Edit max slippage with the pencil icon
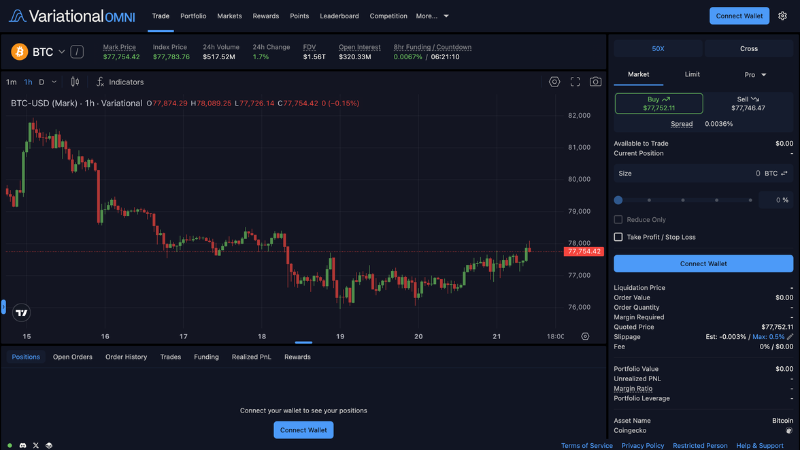This screenshot has height=450, width=800. click(790, 337)
